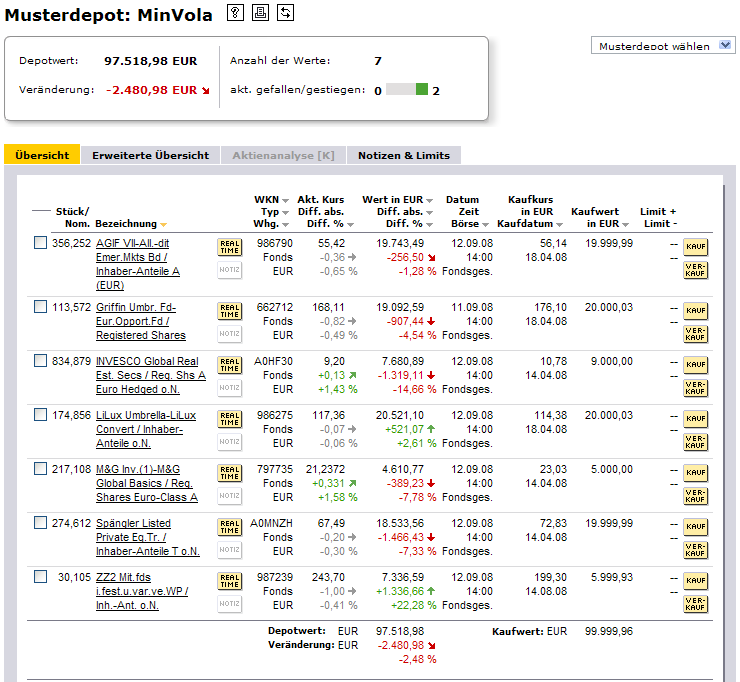Switch to Erweiterte Übersicht tab
The image size is (740, 682).
[150, 155]
